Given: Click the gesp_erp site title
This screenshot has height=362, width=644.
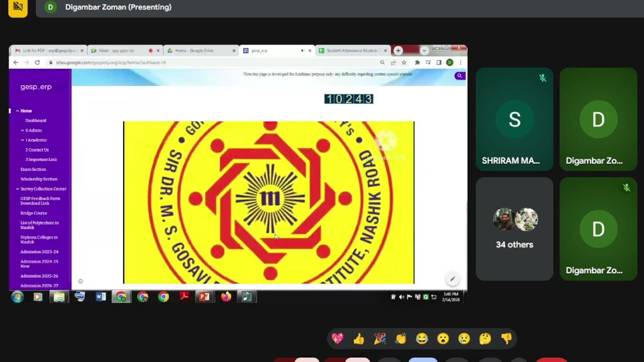Looking at the screenshot, I should [x=36, y=87].
